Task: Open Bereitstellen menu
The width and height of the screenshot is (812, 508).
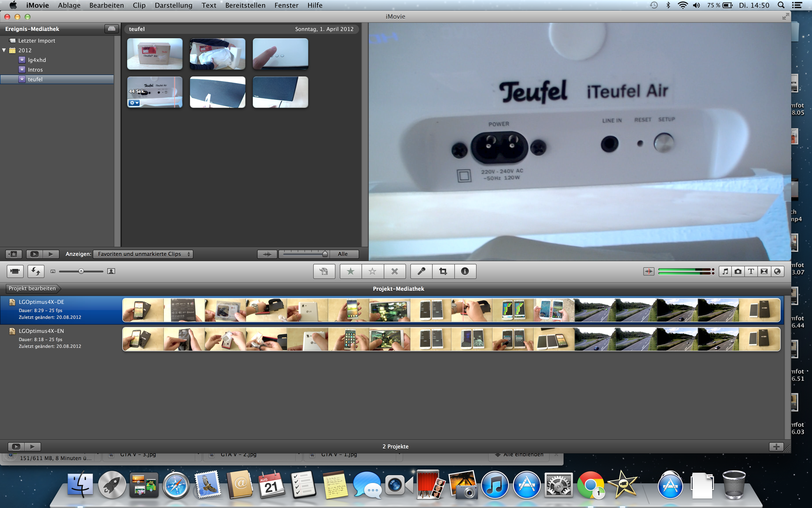Action: pos(245,5)
